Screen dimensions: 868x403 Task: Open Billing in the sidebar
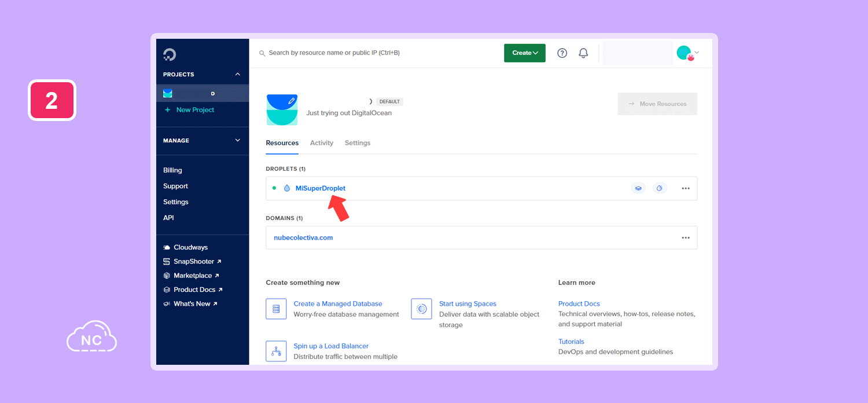coord(172,170)
